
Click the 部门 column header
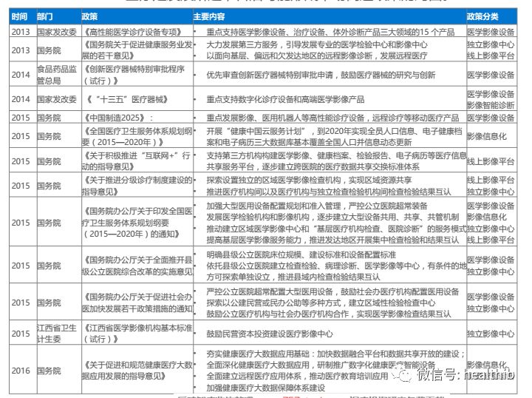coord(45,16)
